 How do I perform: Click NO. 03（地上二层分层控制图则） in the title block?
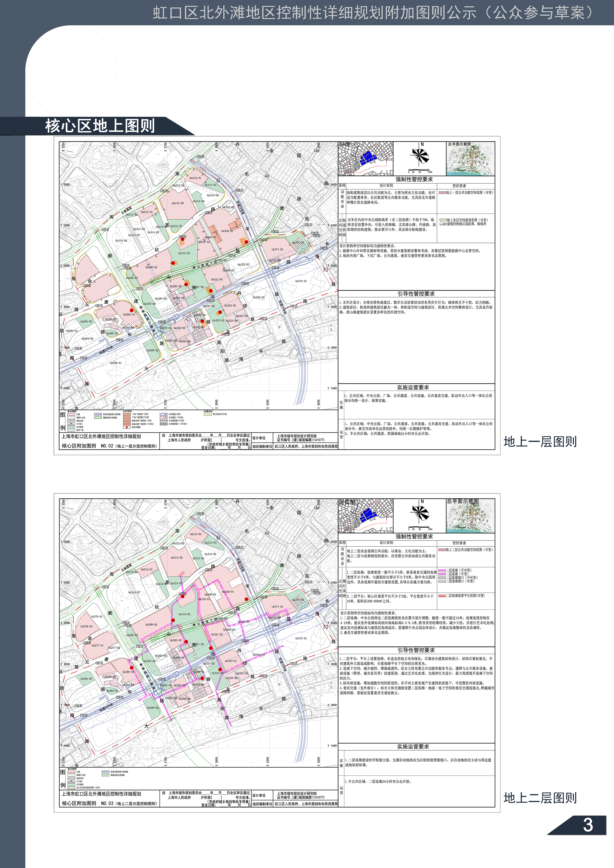tap(129, 803)
